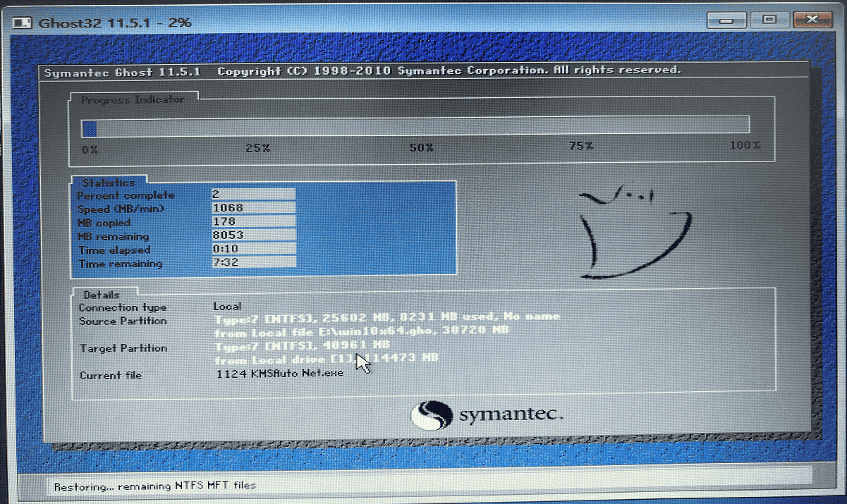
Task: Click the status bar Restoring message
Action: 154,486
